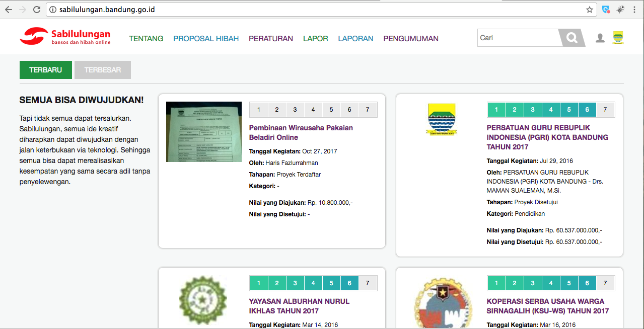Viewport: 644px width, 329px height.
Task: Open the TENTANG menu
Action: [x=146, y=38]
